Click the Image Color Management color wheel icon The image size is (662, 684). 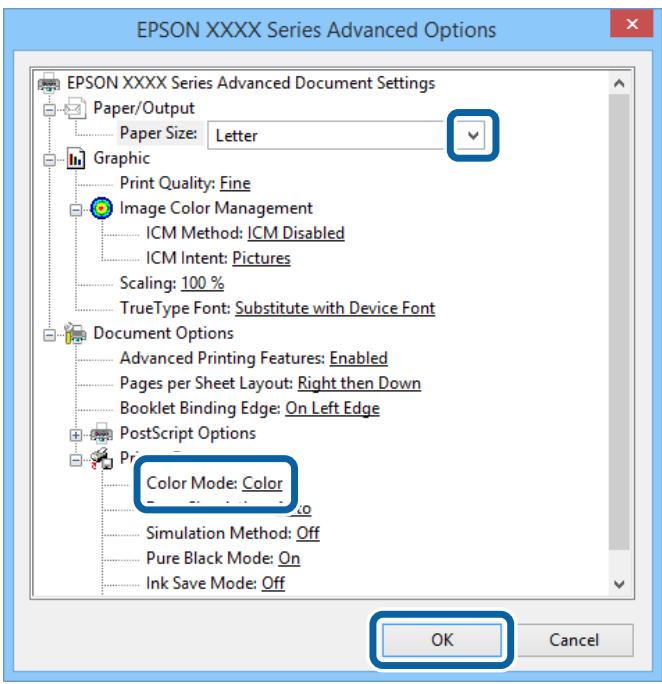(x=103, y=209)
